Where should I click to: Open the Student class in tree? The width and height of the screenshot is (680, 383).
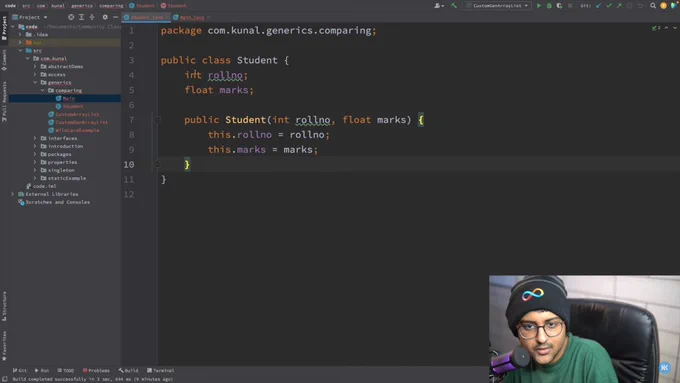(69, 106)
